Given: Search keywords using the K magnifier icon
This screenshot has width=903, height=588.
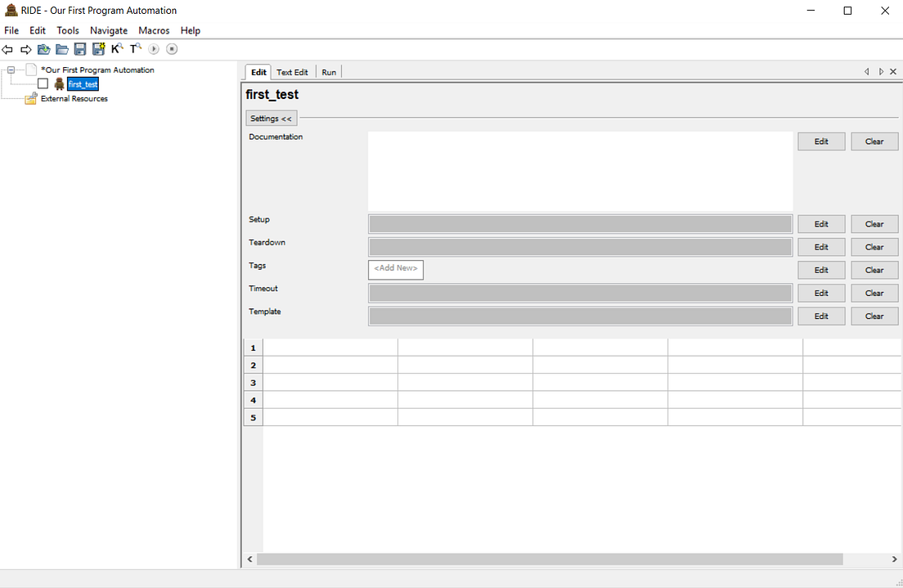Looking at the screenshot, I should (116, 48).
